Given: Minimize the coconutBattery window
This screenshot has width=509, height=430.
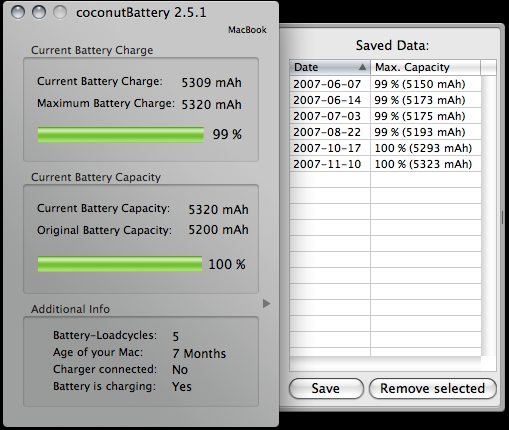Looking at the screenshot, I should click(39, 12).
